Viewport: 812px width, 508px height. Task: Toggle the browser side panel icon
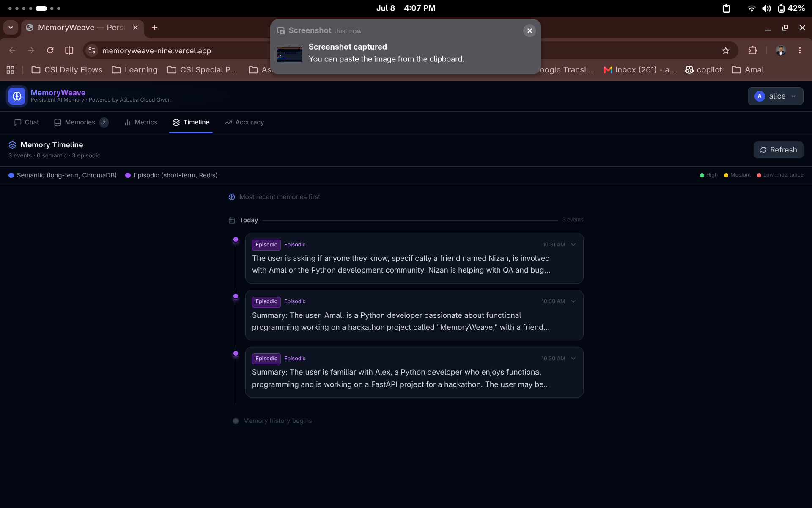69,50
